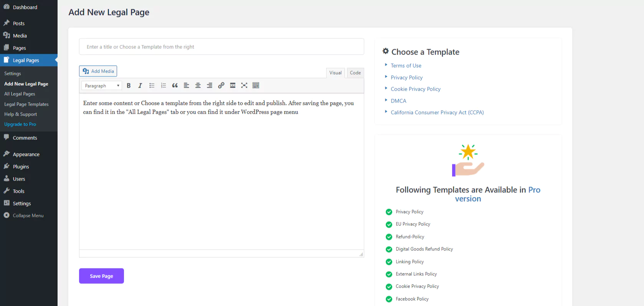Click the Dashboard gauge icon
The height and width of the screenshot is (306, 644).
pos(7,7)
